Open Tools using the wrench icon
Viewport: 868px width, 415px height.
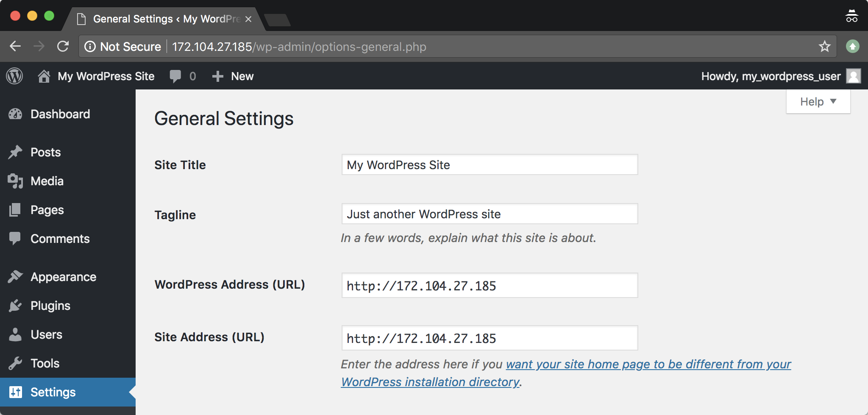[x=15, y=363]
